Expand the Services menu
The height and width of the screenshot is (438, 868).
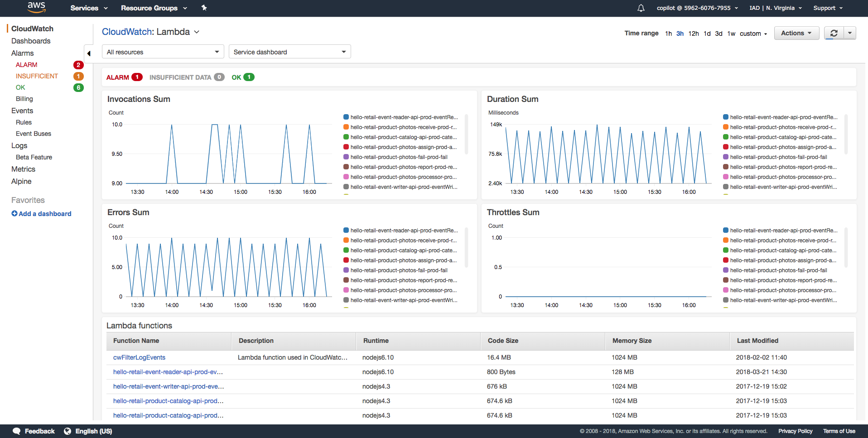click(89, 8)
